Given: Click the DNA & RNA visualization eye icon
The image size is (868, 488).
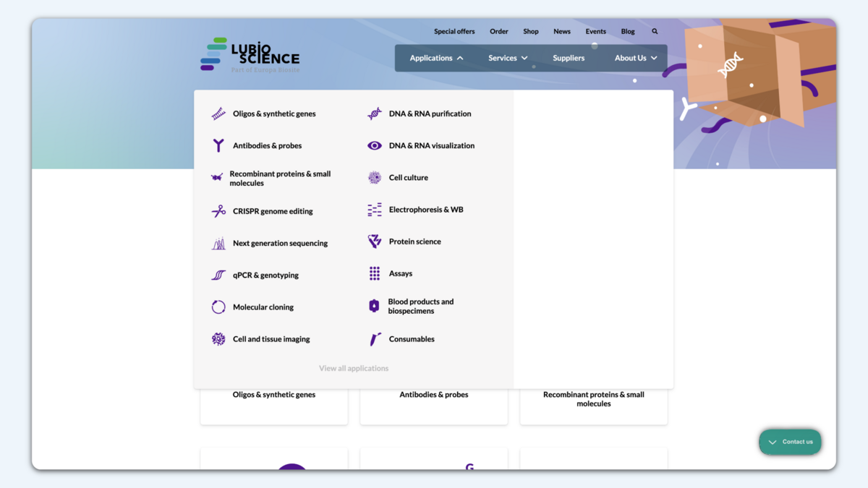Looking at the screenshot, I should pos(374,145).
